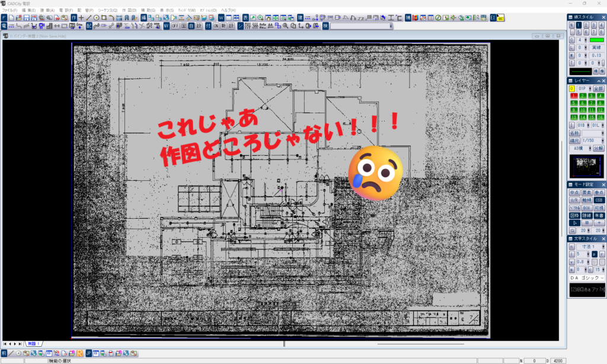
Task: Toggle the OFF button in toolbar
Action: tap(175, 26)
